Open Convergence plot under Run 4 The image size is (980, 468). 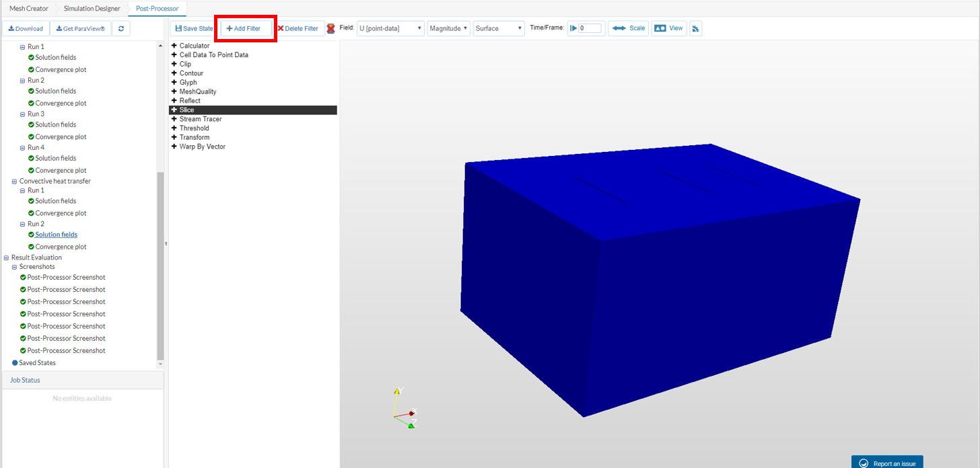(x=61, y=170)
